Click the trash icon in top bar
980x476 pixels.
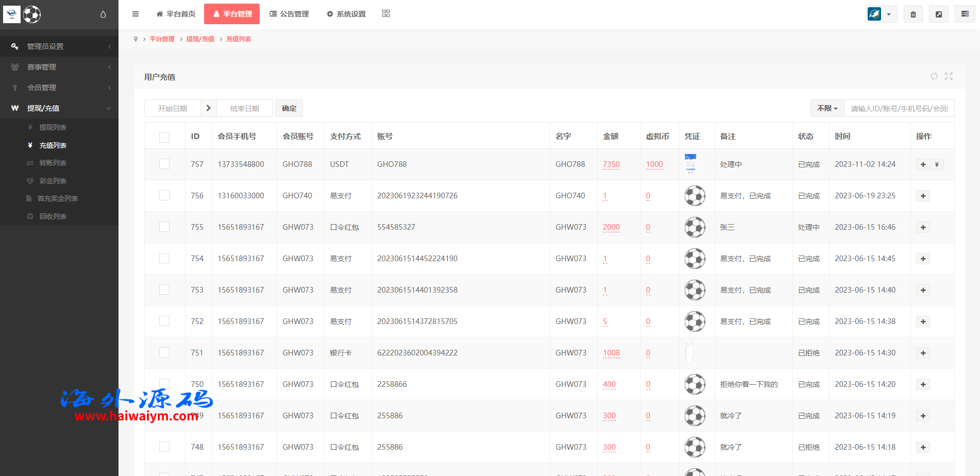tap(913, 14)
